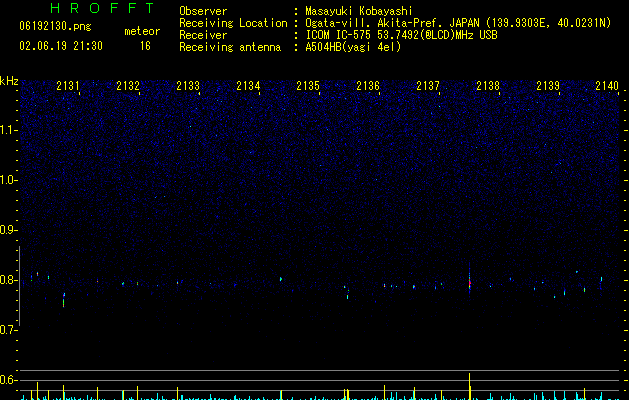This screenshot has height=400, width=629.
Task: Click the 2136 time marker
Action: pos(368,86)
